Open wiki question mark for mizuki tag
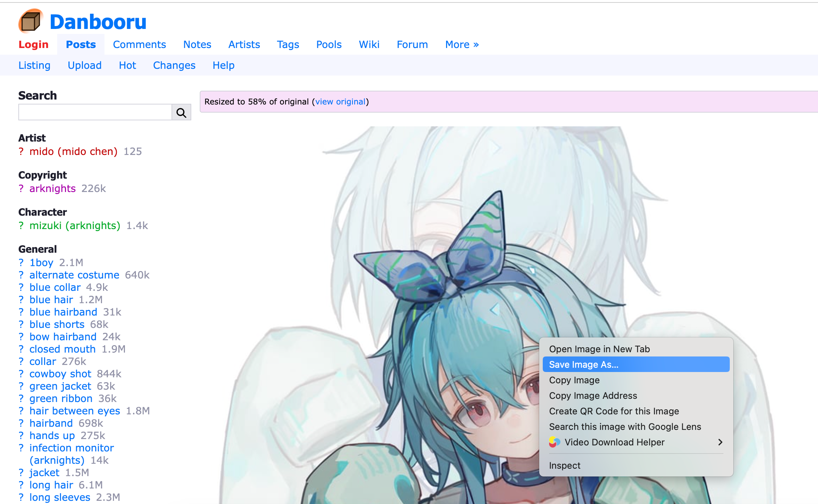This screenshot has height=504, width=818. point(21,226)
